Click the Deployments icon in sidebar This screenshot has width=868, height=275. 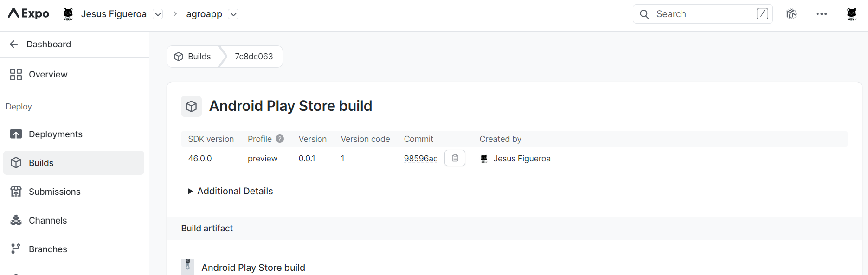tap(16, 134)
